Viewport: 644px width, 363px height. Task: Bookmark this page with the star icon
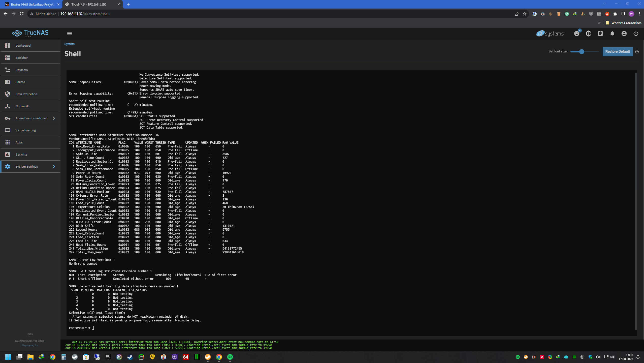click(525, 14)
